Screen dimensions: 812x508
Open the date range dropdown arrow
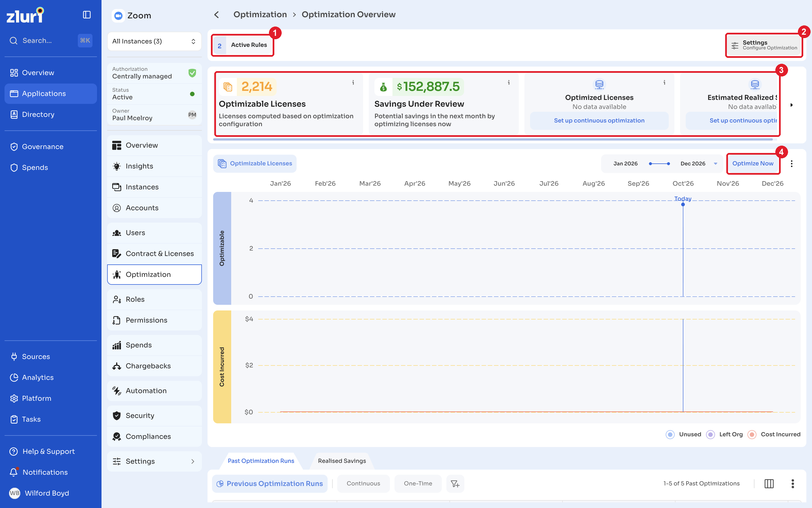click(x=715, y=164)
